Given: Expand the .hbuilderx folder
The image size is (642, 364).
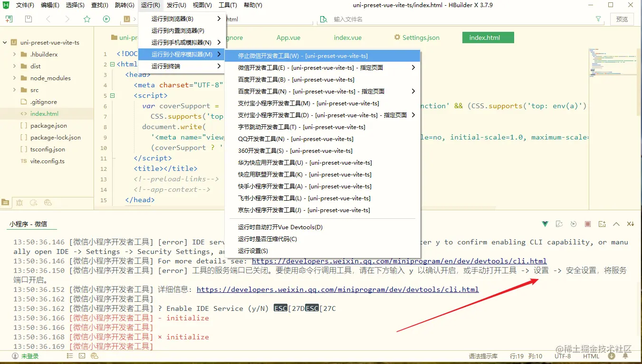Looking at the screenshot, I should [x=15, y=55].
